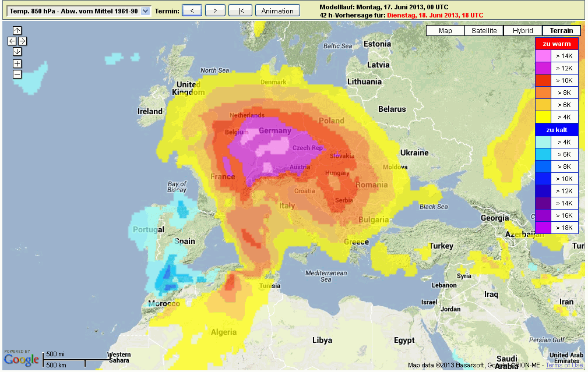The image size is (588, 372).
Task: Click the 'zu warm' legend header
Action: [557, 44]
